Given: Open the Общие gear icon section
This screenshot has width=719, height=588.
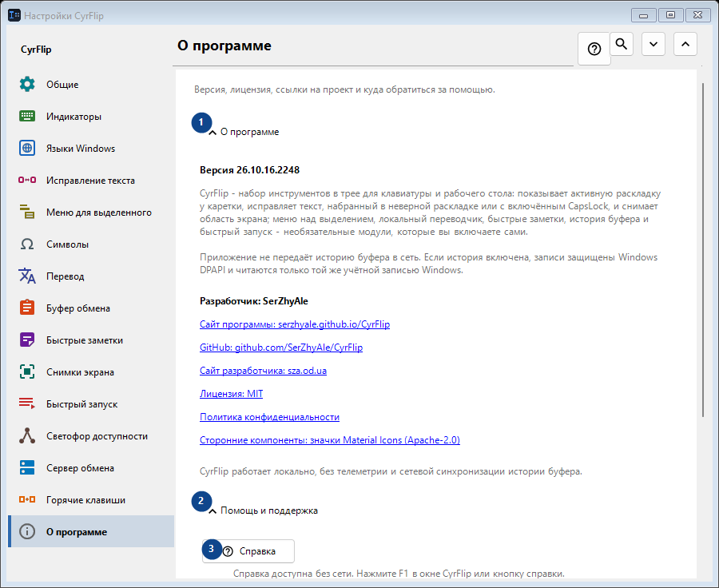Looking at the screenshot, I should pyautogui.click(x=27, y=84).
